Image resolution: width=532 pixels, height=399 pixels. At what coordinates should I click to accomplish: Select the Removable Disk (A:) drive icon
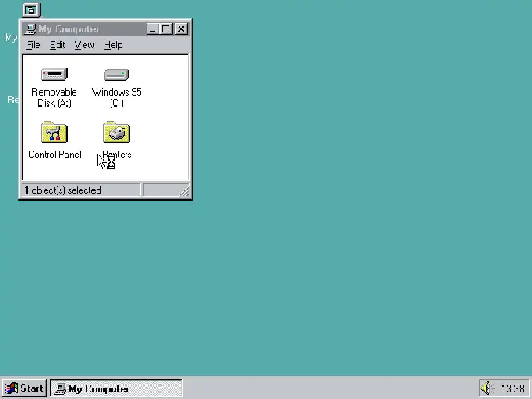[54, 74]
